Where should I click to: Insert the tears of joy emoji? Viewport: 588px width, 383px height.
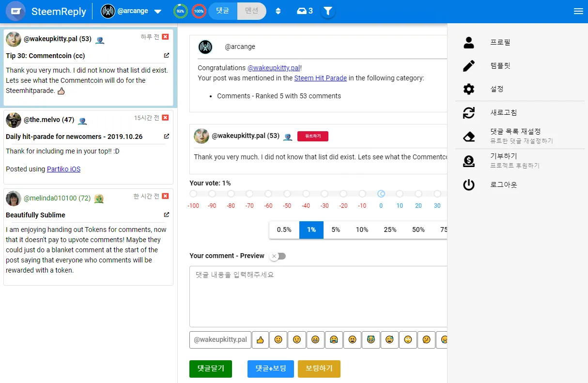point(371,340)
